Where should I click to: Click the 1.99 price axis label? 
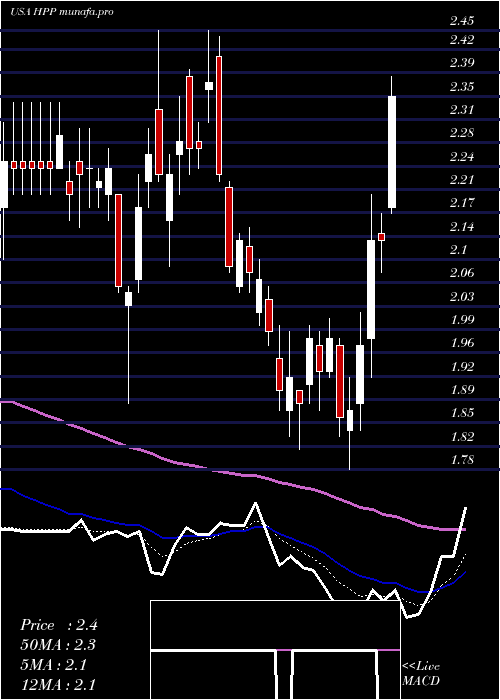coord(462,320)
